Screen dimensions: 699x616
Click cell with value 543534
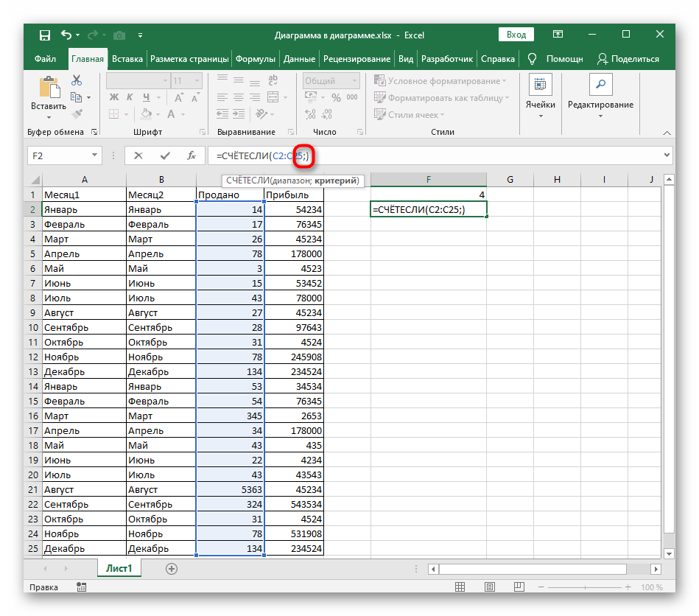(x=294, y=505)
